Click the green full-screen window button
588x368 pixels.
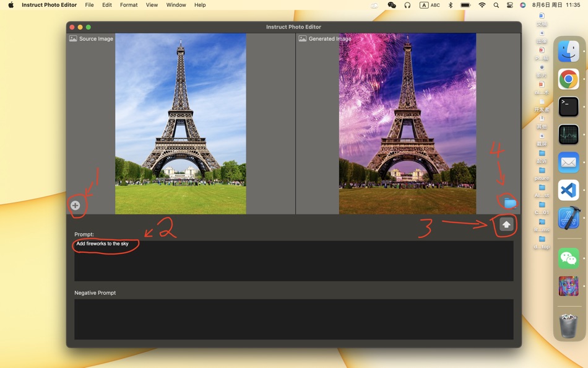pyautogui.click(x=89, y=27)
